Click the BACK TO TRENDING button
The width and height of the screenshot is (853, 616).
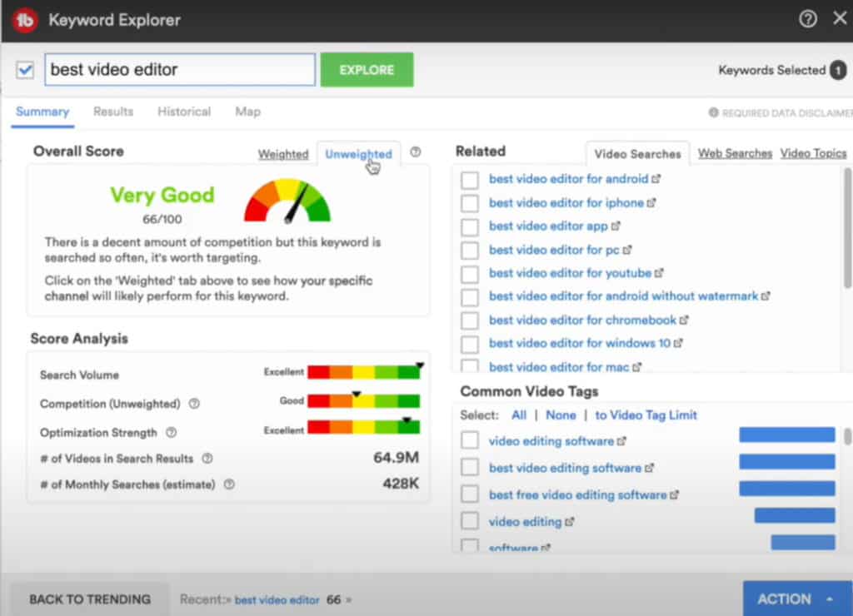click(x=90, y=599)
